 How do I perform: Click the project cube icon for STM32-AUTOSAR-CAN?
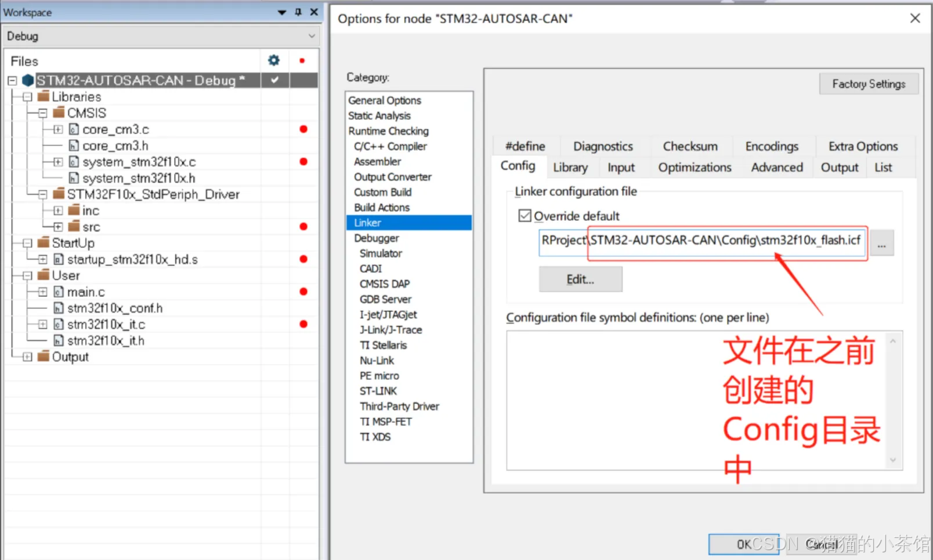28,80
